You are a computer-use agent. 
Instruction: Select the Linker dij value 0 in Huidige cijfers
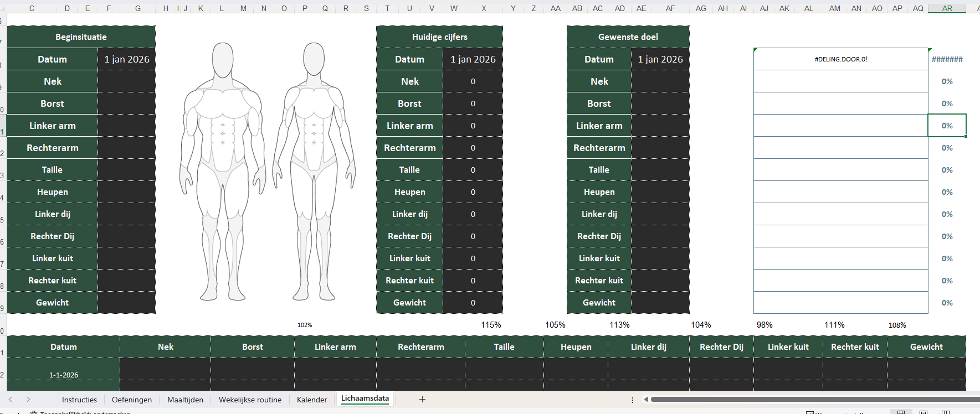click(x=473, y=214)
